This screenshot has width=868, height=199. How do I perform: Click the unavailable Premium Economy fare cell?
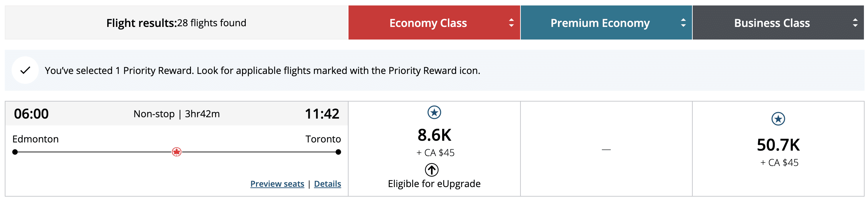[x=606, y=149]
